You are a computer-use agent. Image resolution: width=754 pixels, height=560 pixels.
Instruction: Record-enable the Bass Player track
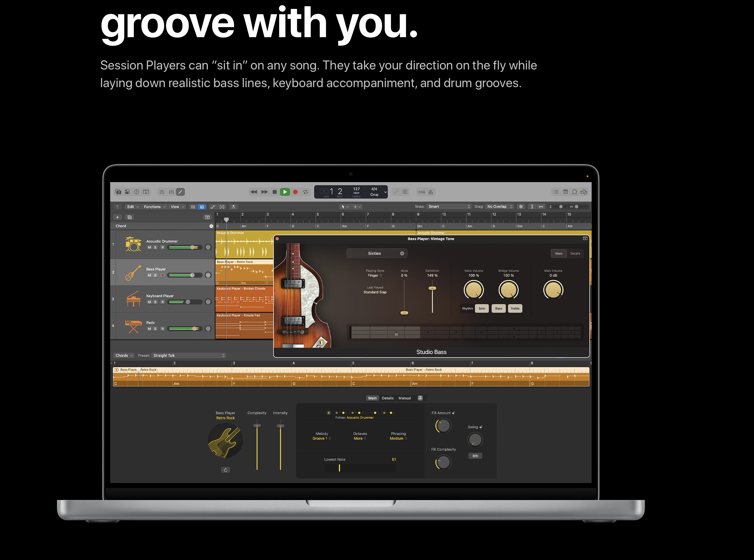coord(163,275)
